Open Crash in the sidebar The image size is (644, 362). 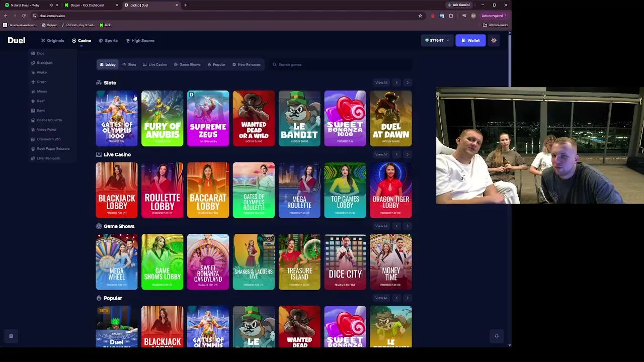(39, 82)
